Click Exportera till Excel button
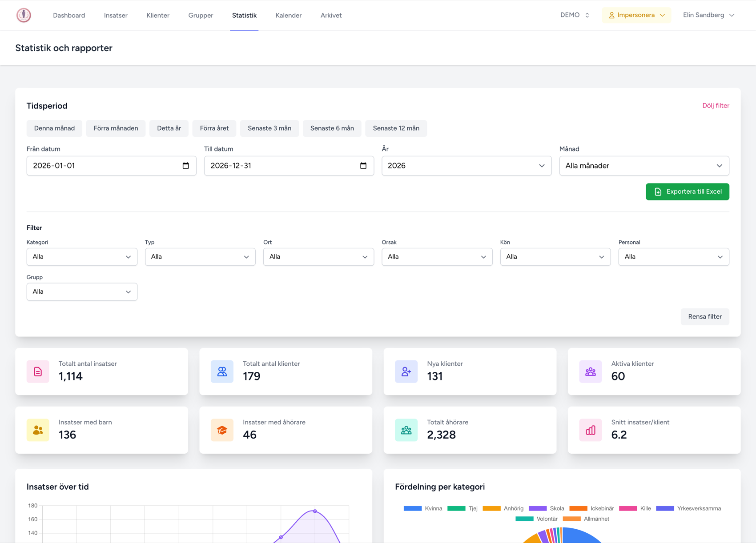Viewport: 756px width, 543px height. [687, 192]
